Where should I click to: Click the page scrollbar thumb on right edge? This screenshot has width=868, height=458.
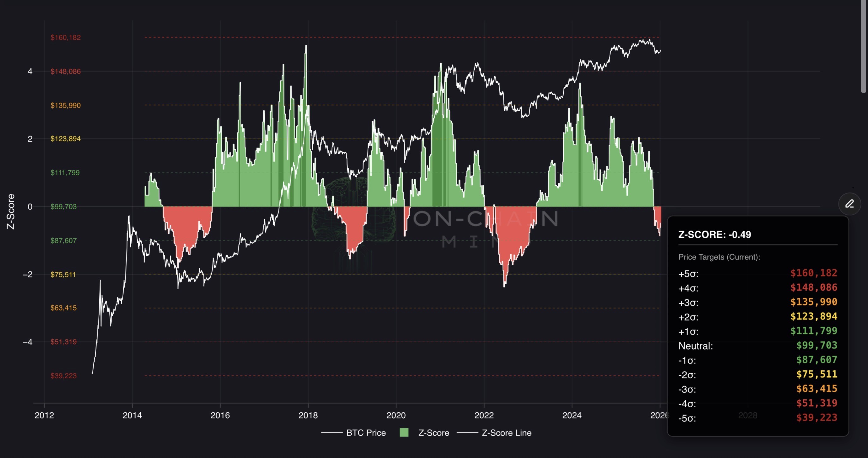(863, 47)
